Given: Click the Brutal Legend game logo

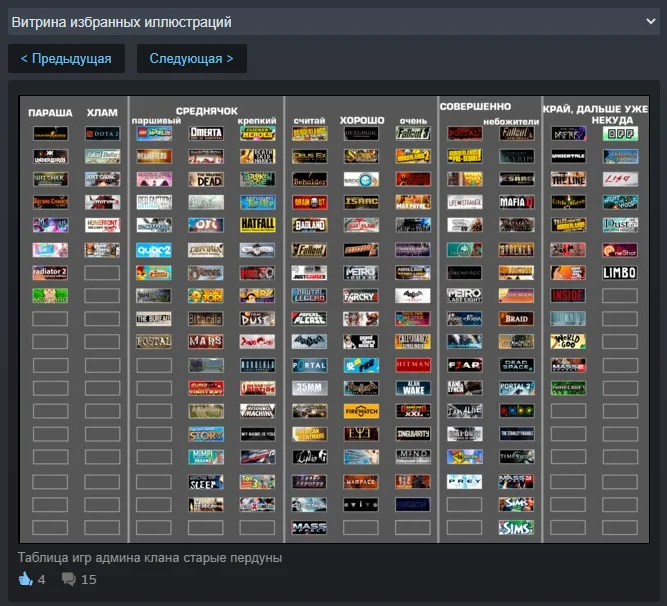Looking at the screenshot, I should pos(310,296).
